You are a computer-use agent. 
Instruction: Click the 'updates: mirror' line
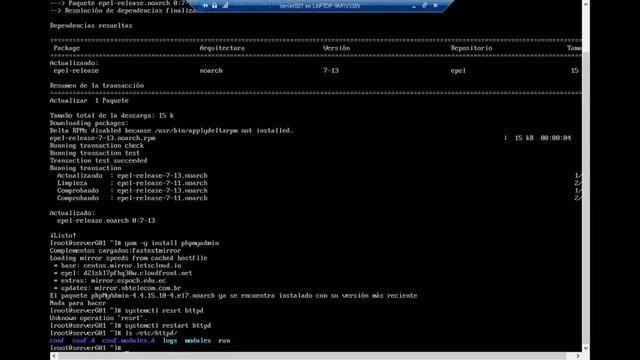tap(117, 288)
